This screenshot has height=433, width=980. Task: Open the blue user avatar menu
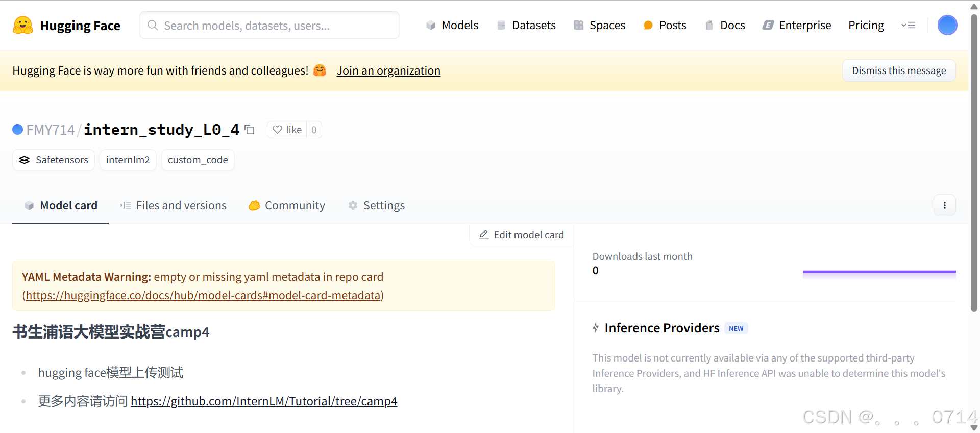[947, 25]
